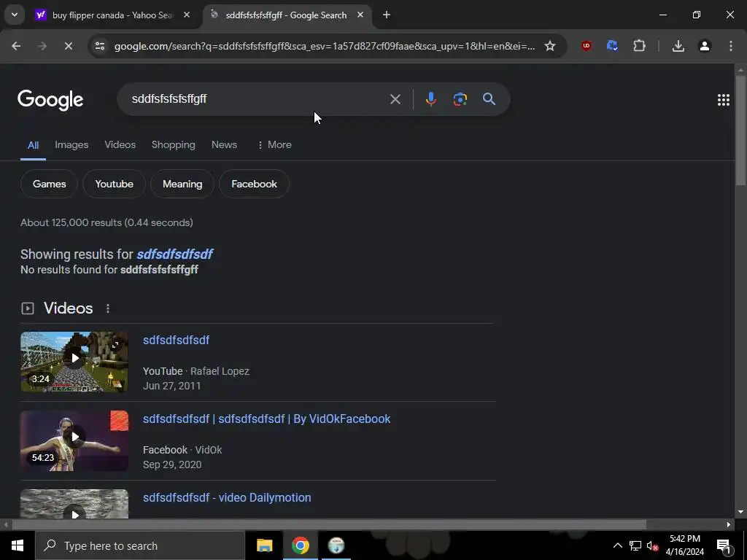This screenshot has width=747, height=560.
Task: Close the Google Search tab
Action: click(360, 15)
